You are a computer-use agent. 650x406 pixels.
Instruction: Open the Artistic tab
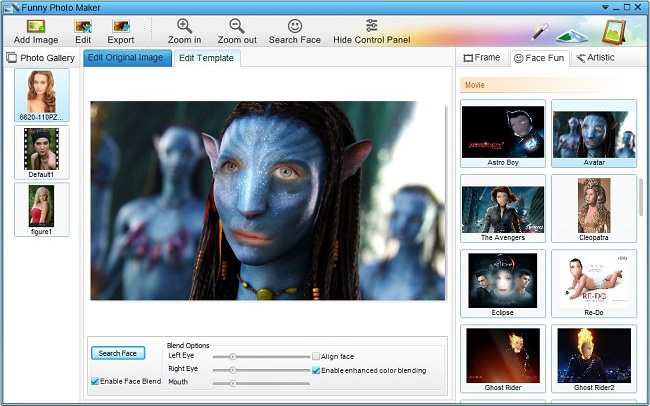point(595,58)
